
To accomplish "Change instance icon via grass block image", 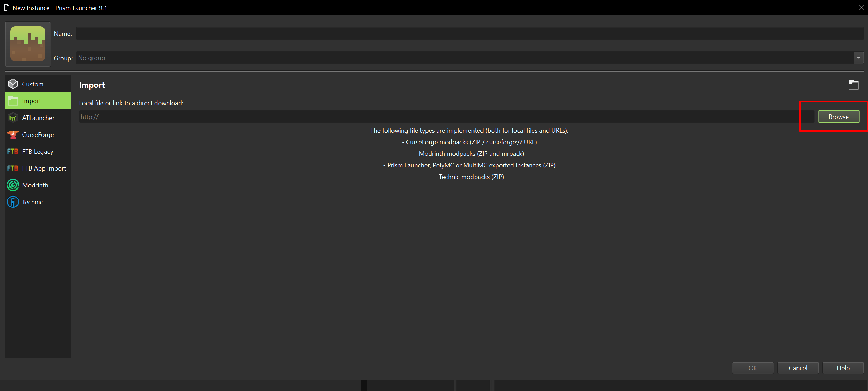I will pyautogui.click(x=28, y=44).
